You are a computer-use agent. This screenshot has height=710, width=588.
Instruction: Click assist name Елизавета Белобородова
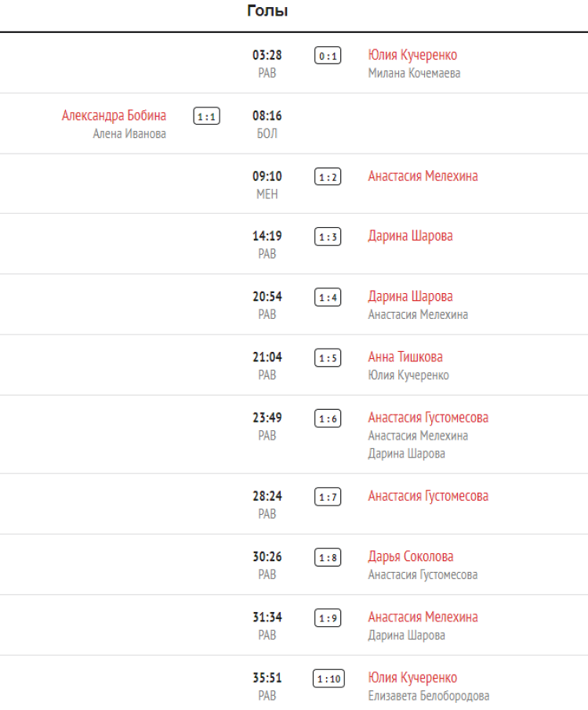429,696
